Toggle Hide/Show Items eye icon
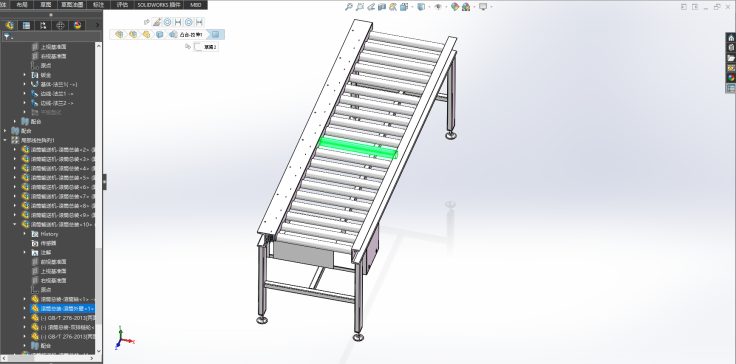736x364 pixels. tap(437, 7)
